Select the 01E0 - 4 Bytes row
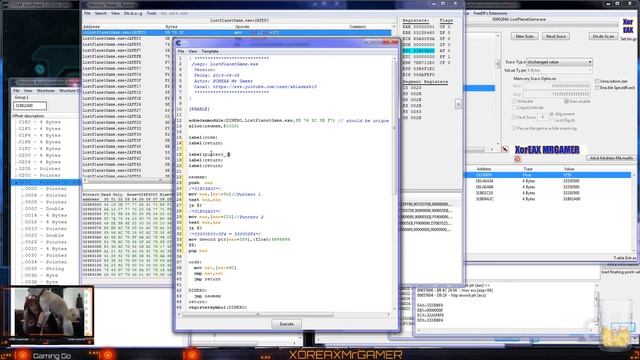Viewport: 640px width, 360px height. click(x=40, y=122)
